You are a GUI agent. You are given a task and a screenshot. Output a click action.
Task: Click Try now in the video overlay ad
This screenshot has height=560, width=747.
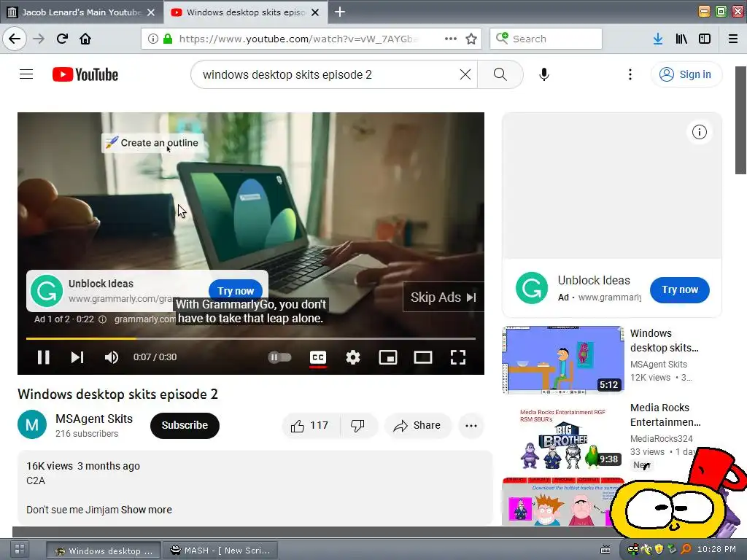pos(236,290)
